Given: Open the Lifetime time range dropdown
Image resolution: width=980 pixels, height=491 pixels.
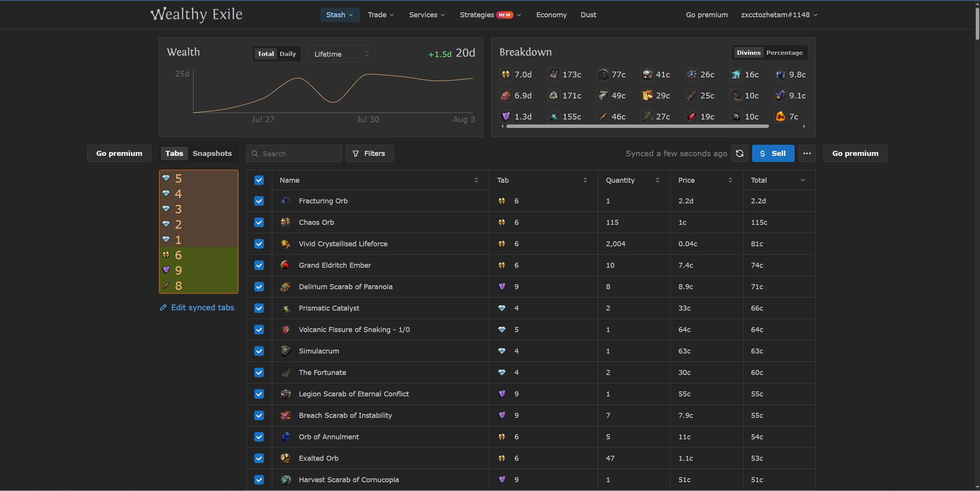Looking at the screenshot, I should [x=342, y=54].
